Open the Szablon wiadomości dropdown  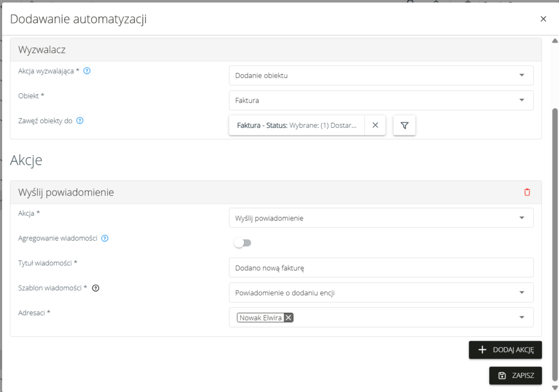pyautogui.click(x=521, y=293)
